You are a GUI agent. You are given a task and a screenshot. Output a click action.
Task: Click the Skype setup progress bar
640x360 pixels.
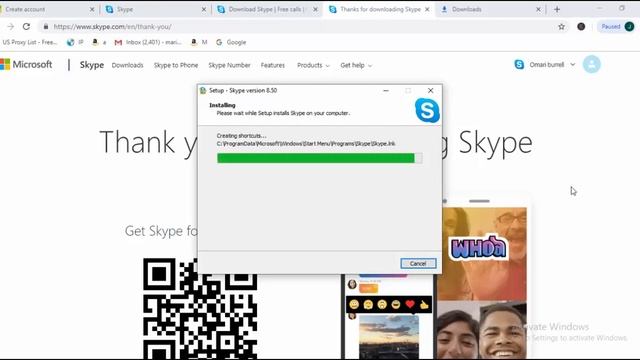(x=320, y=158)
